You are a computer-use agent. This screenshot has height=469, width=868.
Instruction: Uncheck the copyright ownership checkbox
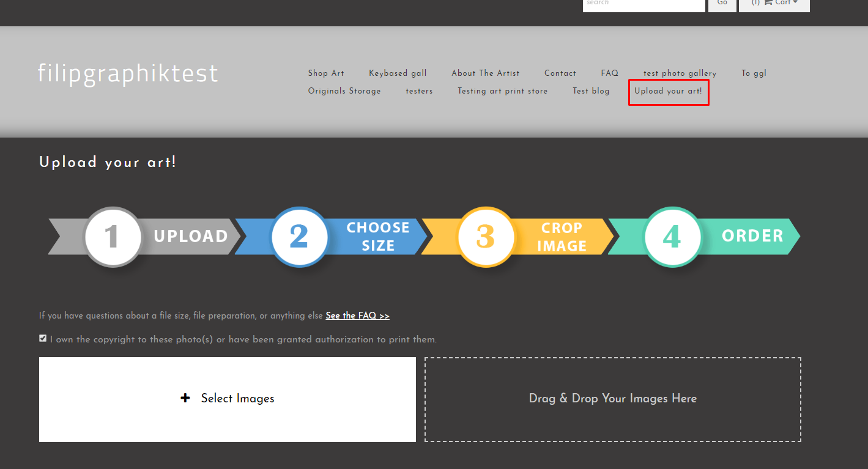[x=43, y=338]
